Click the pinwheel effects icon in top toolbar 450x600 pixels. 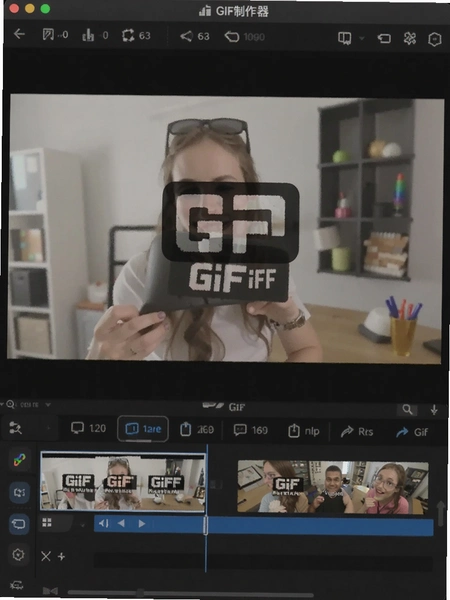(410, 39)
